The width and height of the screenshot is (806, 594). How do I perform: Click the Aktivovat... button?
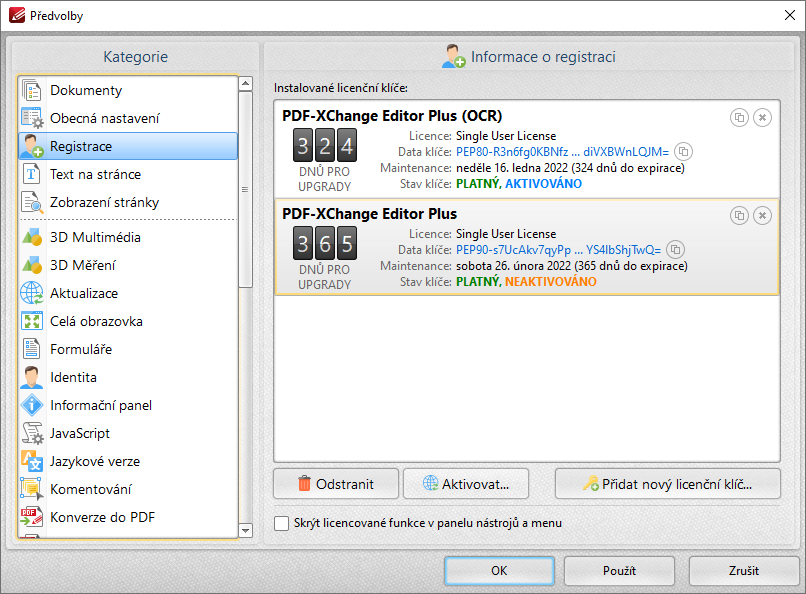tap(466, 484)
